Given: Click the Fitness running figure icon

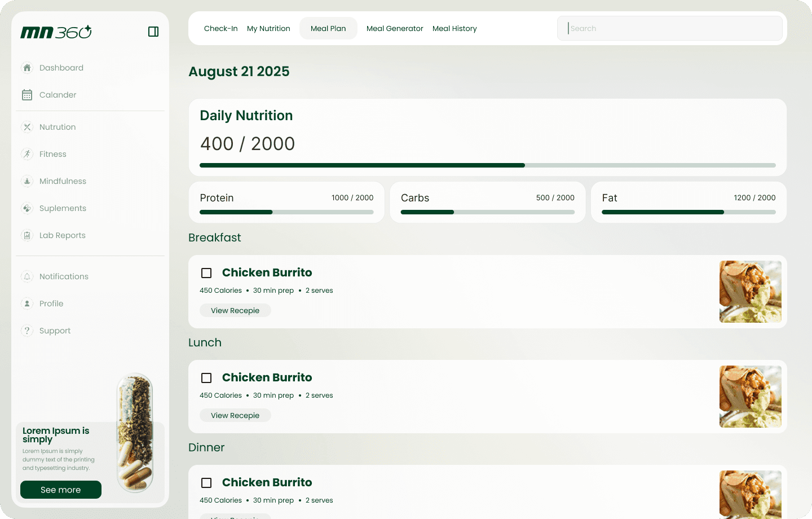Looking at the screenshot, I should pos(27,154).
